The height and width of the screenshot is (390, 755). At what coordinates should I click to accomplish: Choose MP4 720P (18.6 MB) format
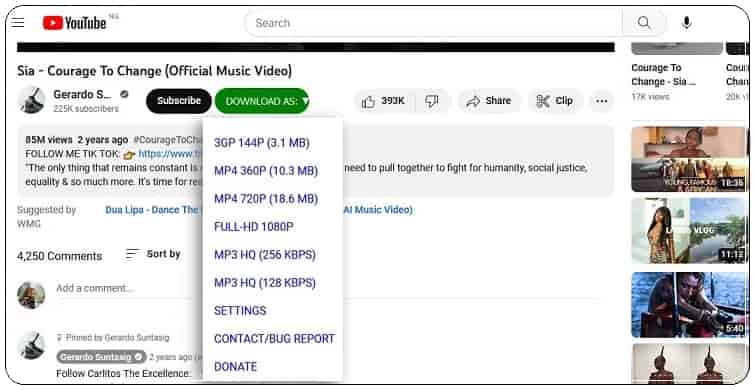(x=266, y=199)
